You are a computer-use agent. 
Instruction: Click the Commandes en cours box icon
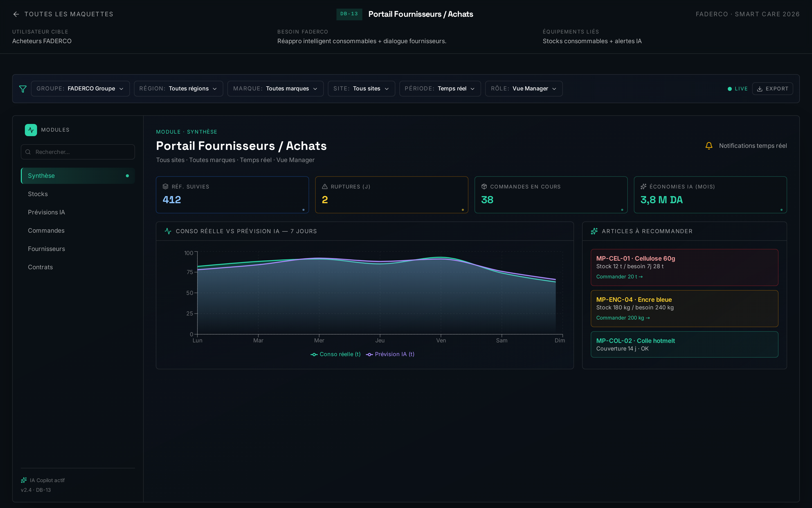coord(484,186)
